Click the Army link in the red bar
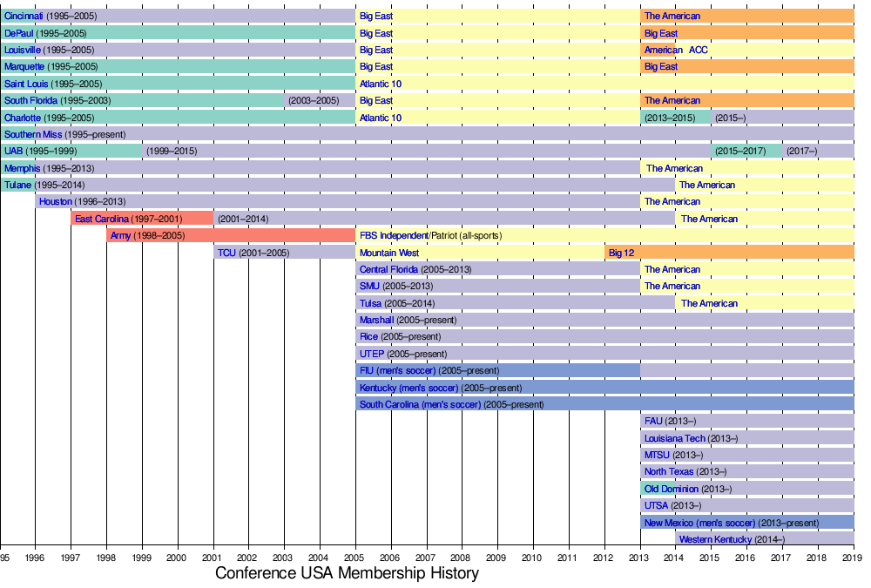The image size is (871, 588). 120,236
